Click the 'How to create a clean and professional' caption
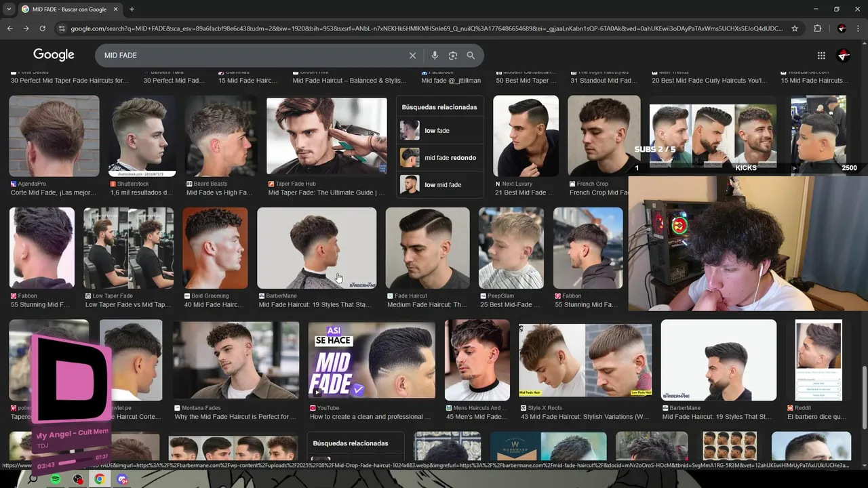Screen dimensions: 868x488 tap(371, 417)
